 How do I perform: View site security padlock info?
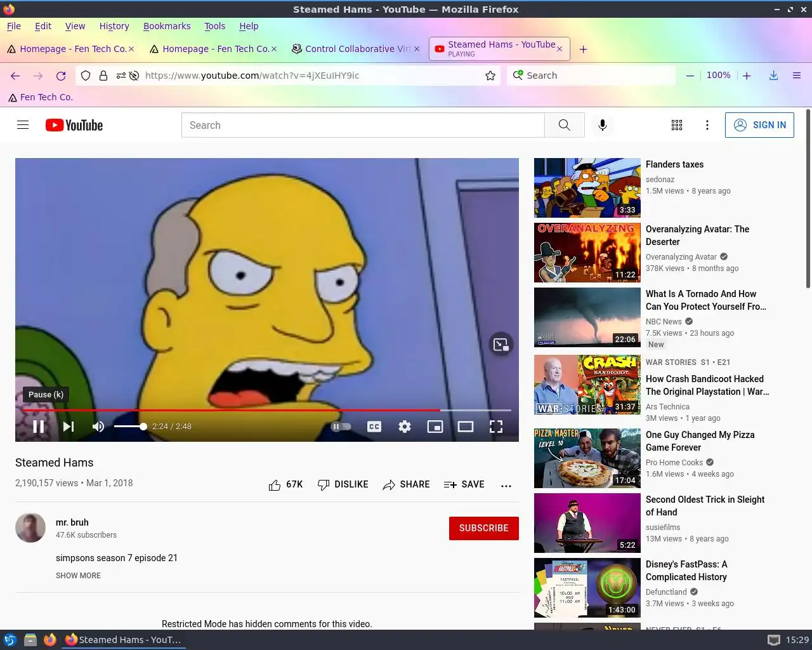tap(103, 76)
